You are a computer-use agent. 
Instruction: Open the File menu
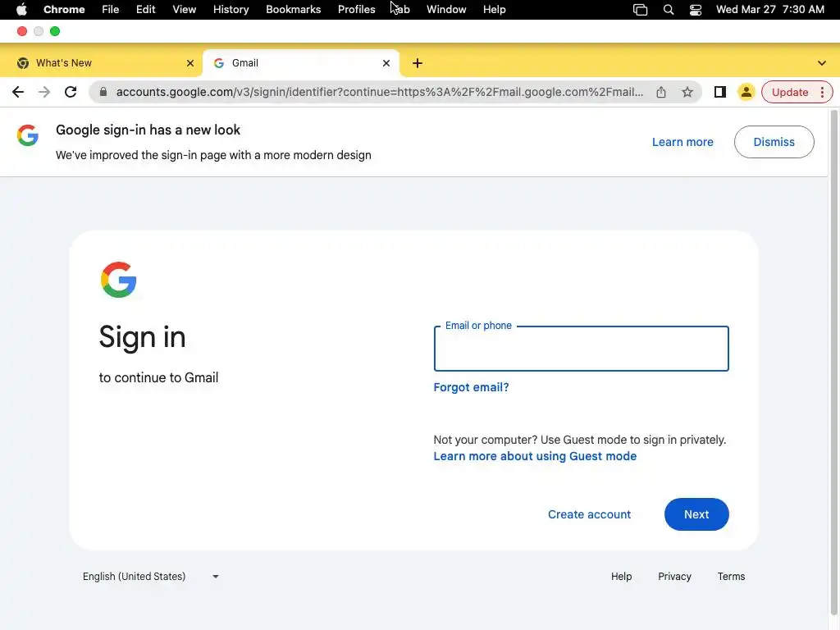coord(111,9)
